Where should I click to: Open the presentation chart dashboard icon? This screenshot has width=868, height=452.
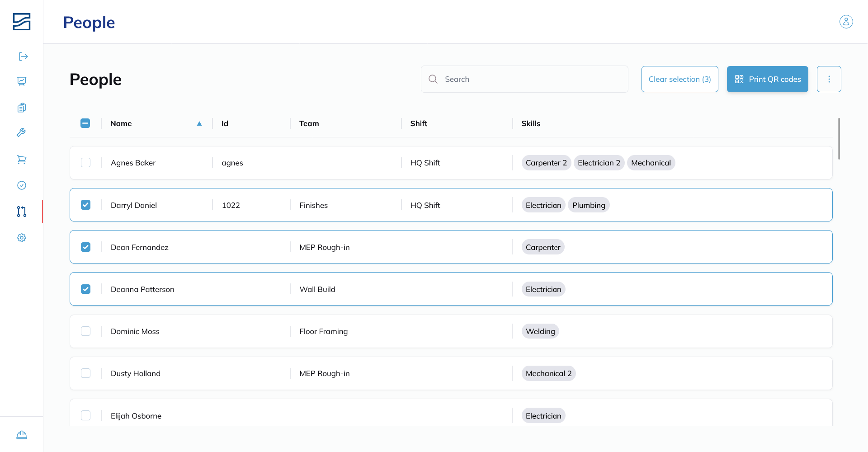pos(22,81)
